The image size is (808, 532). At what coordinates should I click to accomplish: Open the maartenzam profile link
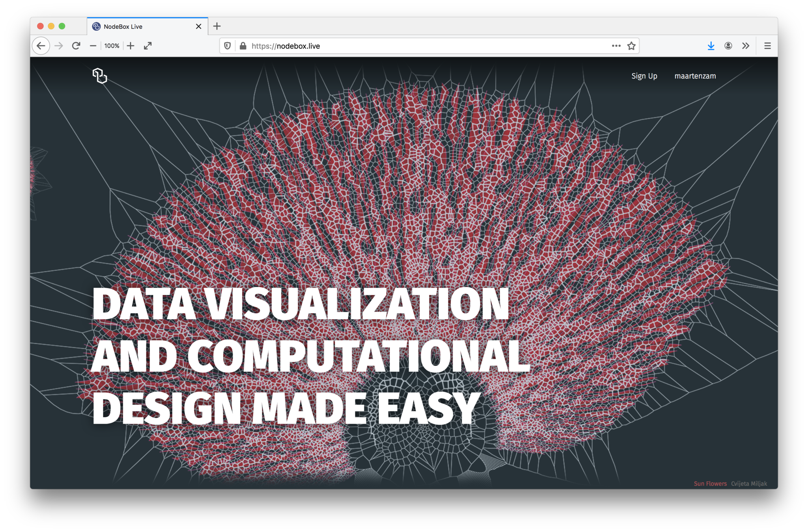coord(695,76)
